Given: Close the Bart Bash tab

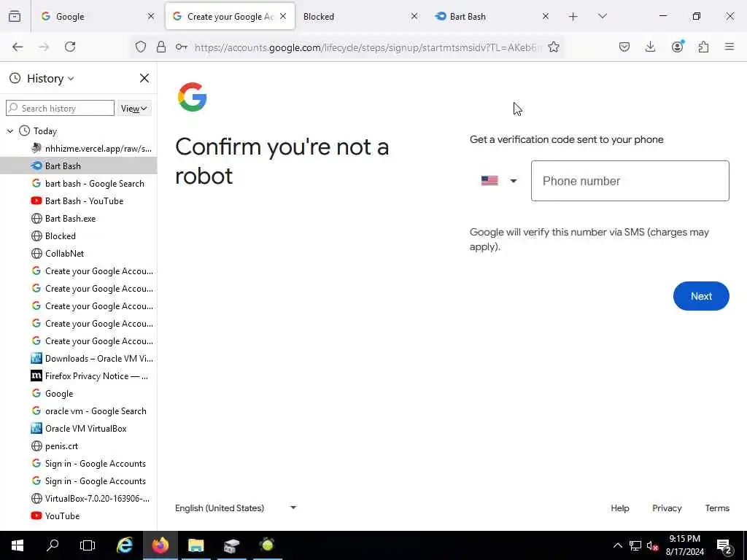Looking at the screenshot, I should coord(546,16).
